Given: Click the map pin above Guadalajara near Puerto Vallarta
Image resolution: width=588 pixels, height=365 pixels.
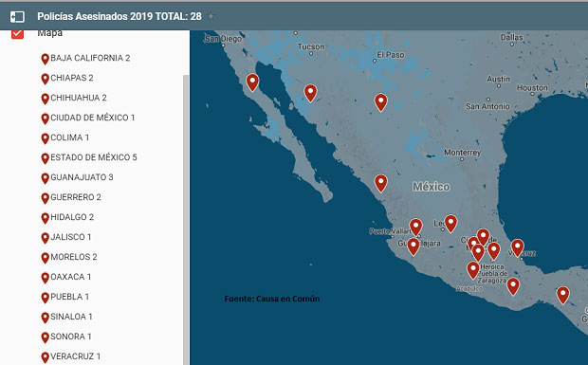Looking at the screenshot, I should tap(416, 228).
